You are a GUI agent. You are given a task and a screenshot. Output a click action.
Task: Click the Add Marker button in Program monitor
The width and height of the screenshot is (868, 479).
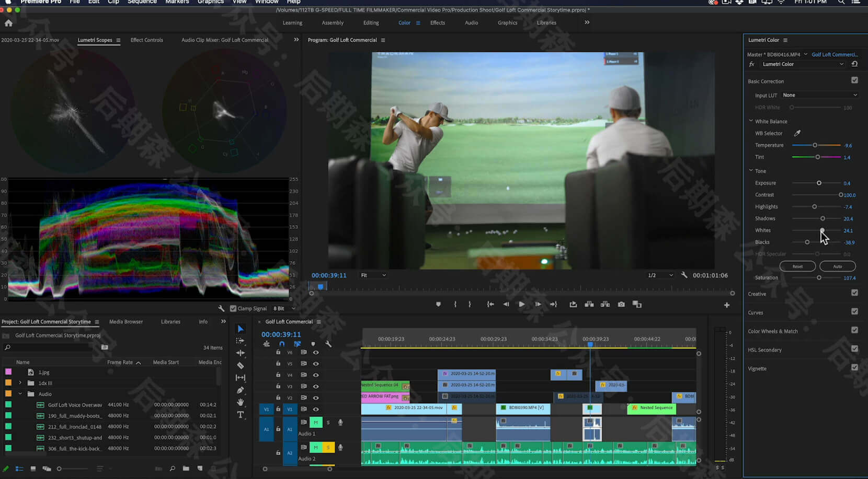[438, 304]
